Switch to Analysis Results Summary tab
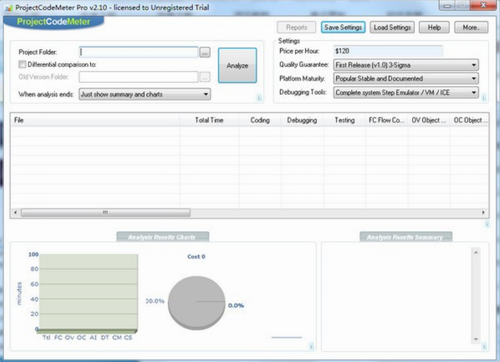The width and height of the screenshot is (500, 362). click(406, 237)
